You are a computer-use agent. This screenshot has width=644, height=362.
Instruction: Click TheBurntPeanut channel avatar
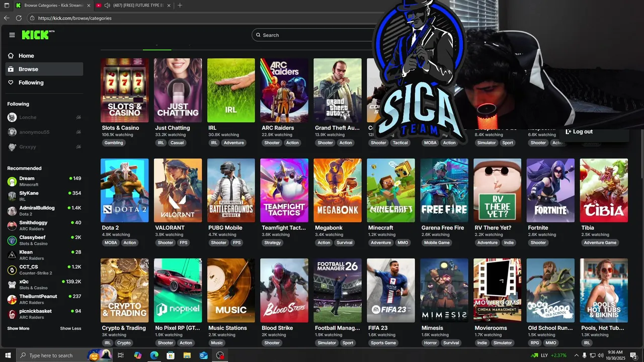coord(12,299)
